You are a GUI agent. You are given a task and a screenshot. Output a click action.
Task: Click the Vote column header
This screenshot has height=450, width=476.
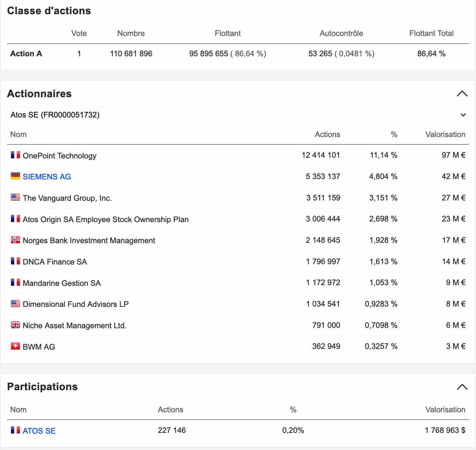tap(79, 33)
